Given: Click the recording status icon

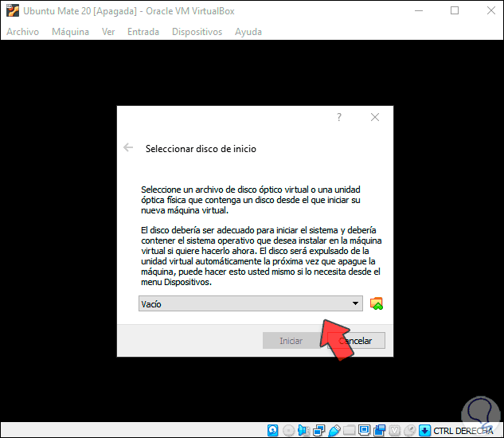Looking at the screenshot, I should coord(380,430).
